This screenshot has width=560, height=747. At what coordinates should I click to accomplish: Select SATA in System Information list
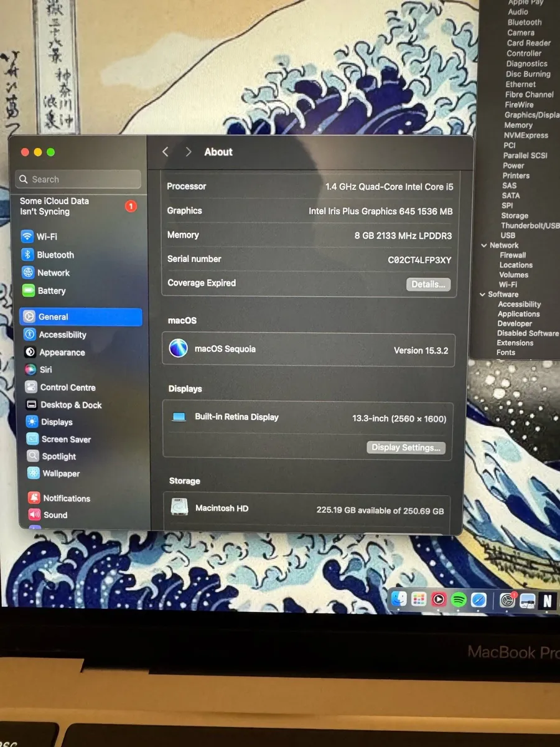click(x=511, y=195)
